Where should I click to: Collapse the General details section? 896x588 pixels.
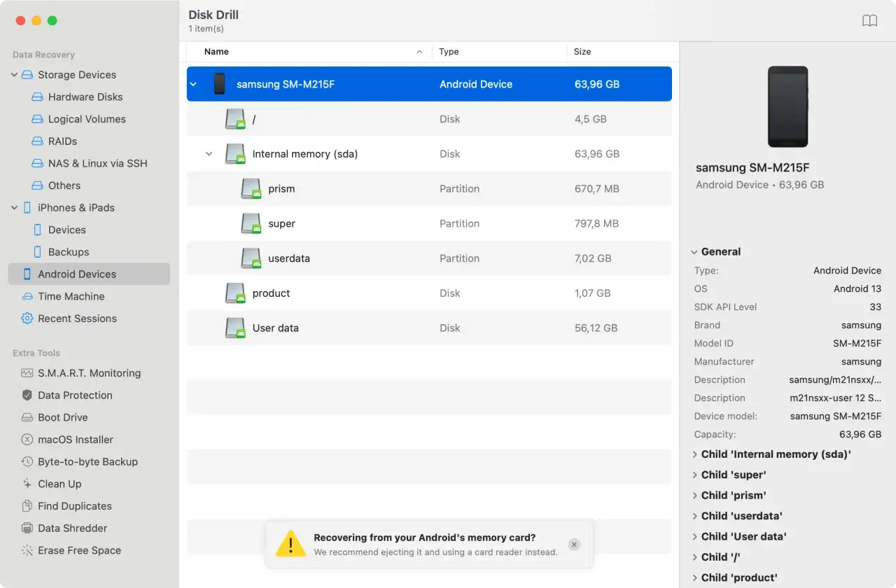tap(694, 252)
